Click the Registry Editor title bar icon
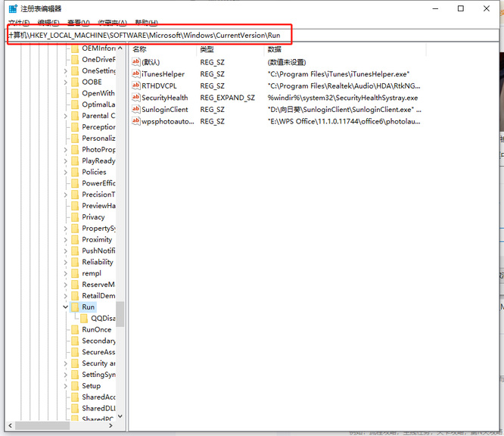 (12, 9)
